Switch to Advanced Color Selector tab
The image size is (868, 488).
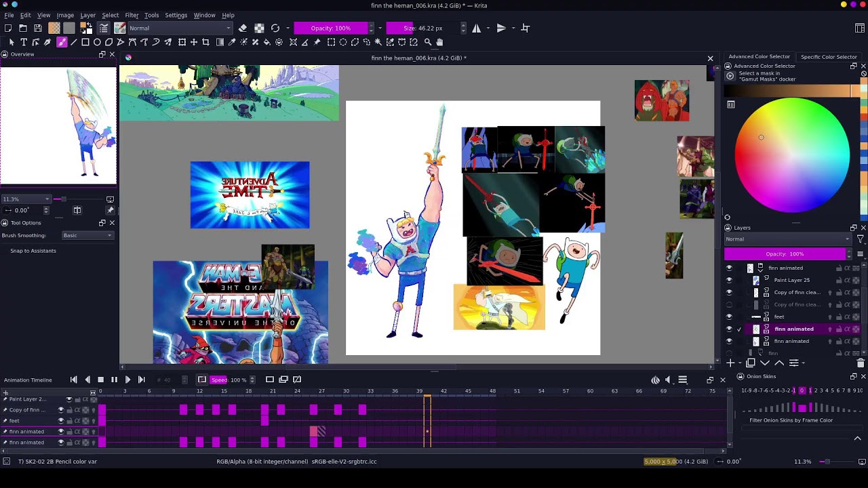point(759,57)
